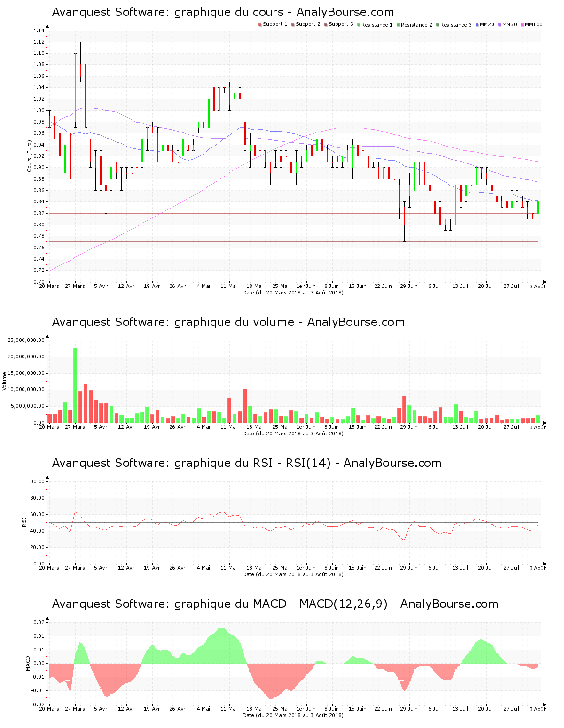This screenshot has height=728, width=564.
Task: Click the Support 2 legend entry
Action: click(x=306, y=24)
